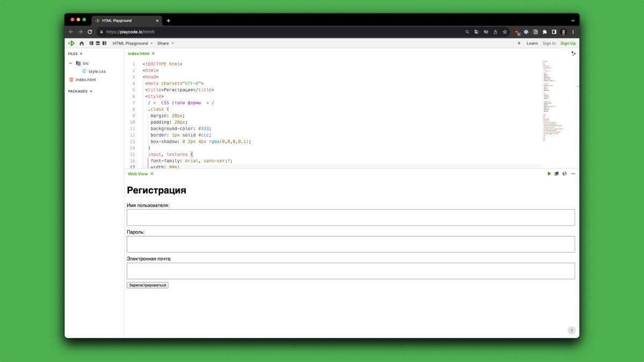Viewport: 644px width, 362px height.
Task: Add a new file with FILES plus
Action: coord(81,54)
